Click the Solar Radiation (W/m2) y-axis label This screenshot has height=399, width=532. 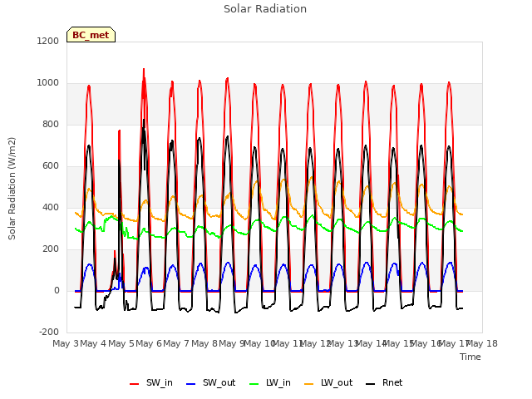(12, 189)
